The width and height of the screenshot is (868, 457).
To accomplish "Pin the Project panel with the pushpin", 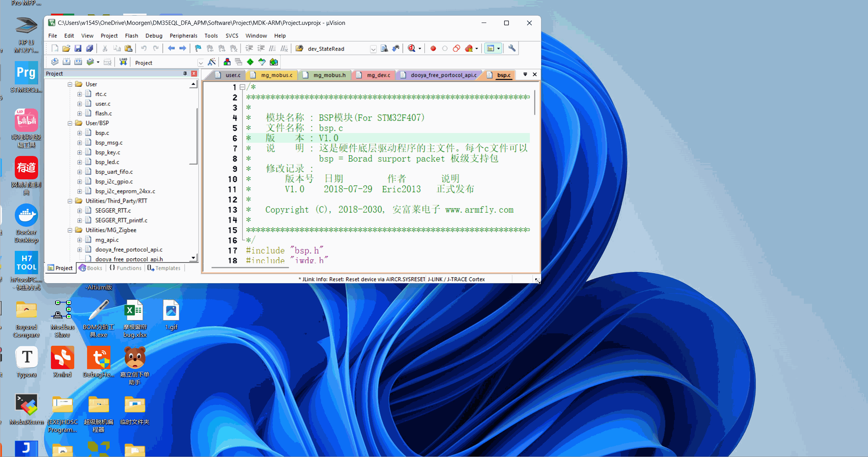I will click(185, 74).
